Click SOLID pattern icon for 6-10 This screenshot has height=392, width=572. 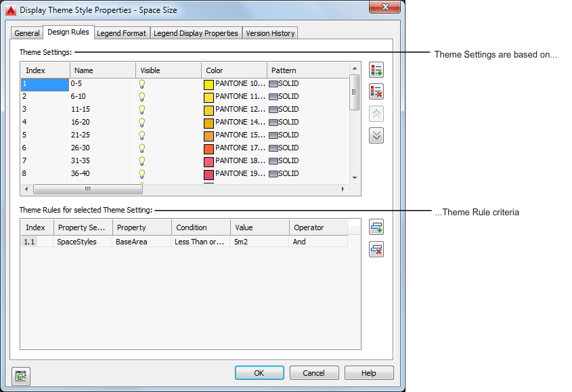(x=273, y=97)
